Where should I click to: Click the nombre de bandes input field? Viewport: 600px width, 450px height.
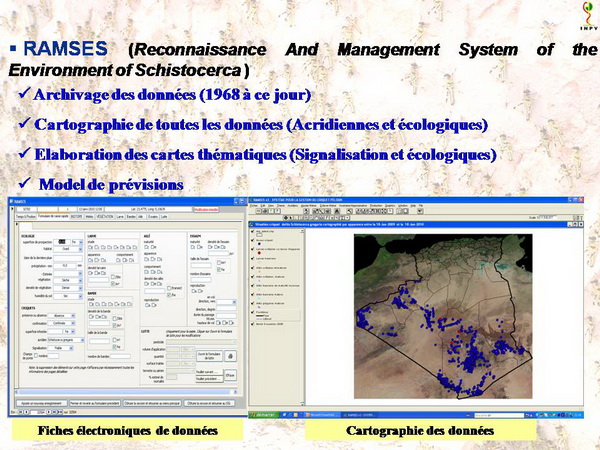[120, 356]
